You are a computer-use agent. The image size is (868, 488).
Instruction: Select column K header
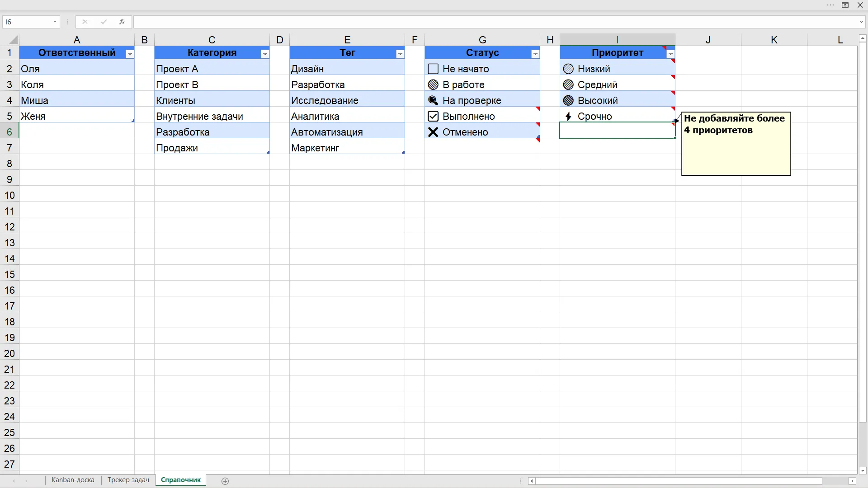pyautogui.click(x=774, y=40)
